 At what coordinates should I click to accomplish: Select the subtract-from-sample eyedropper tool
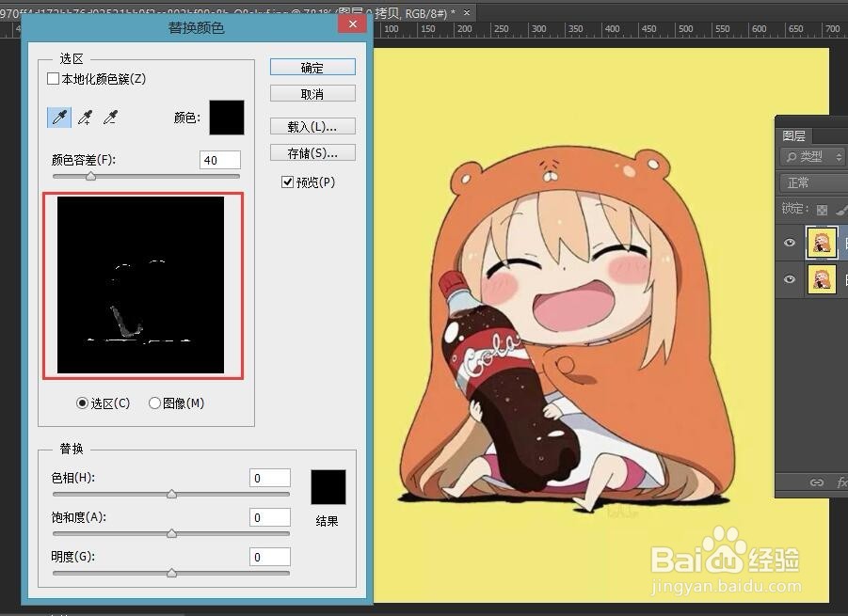pyautogui.click(x=110, y=118)
